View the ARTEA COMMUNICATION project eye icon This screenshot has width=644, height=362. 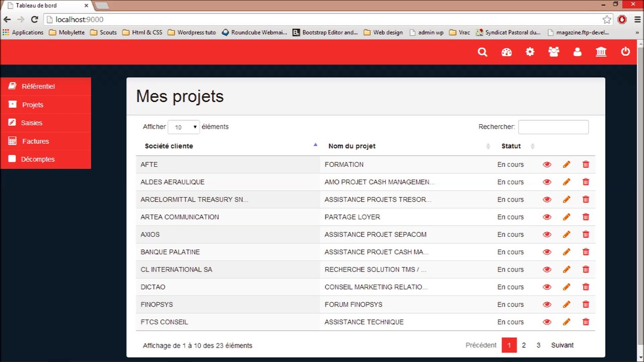tap(547, 217)
